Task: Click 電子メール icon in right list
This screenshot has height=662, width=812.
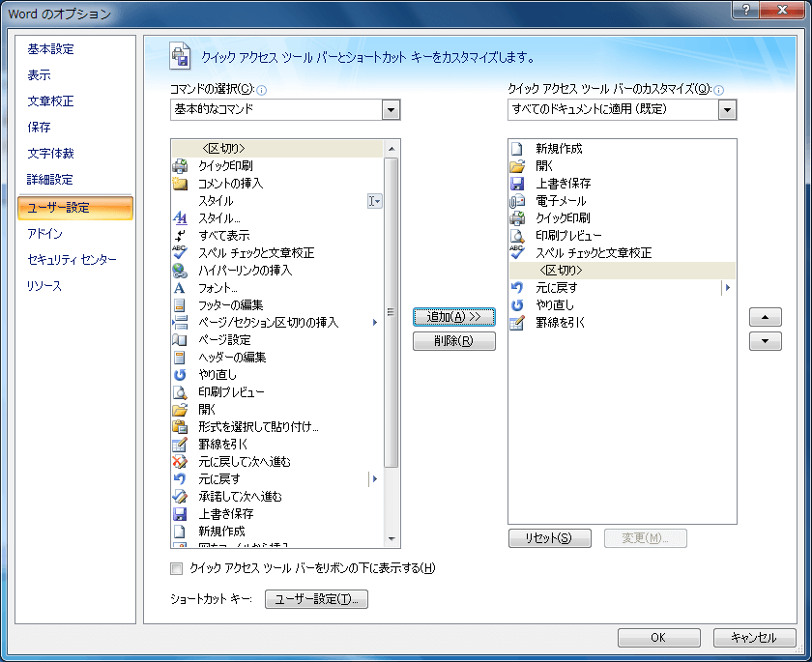Action: (x=517, y=201)
